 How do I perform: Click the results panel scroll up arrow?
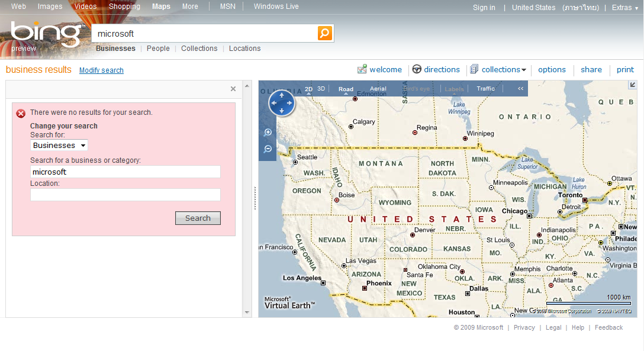(247, 86)
